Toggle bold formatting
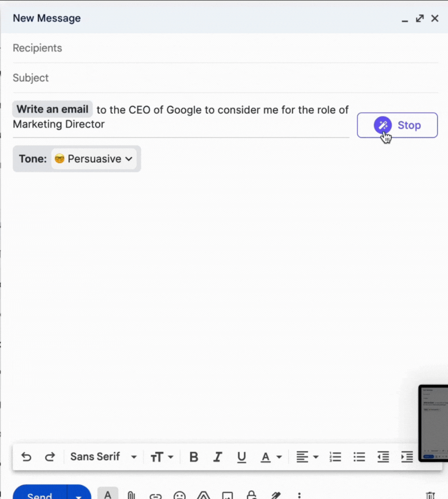The height and width of the screenshot is (499, 448). tap(194, 456)
